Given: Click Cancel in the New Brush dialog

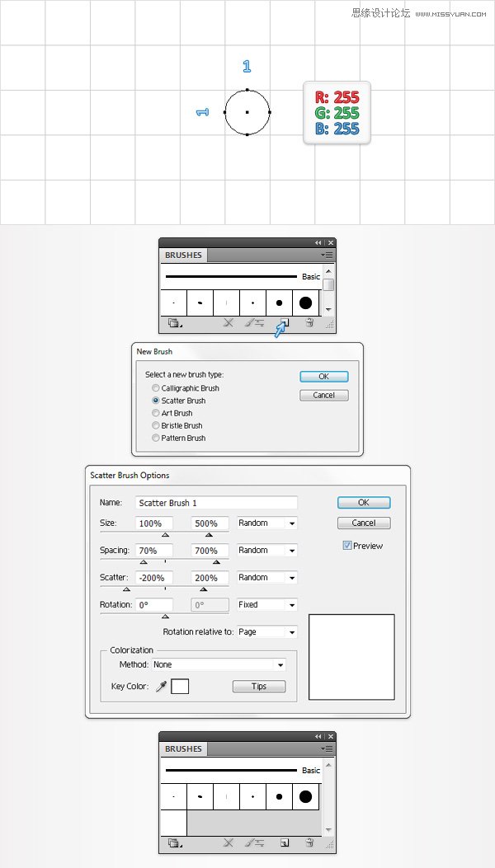Looking at the screenshot, I should click(323, 395).
